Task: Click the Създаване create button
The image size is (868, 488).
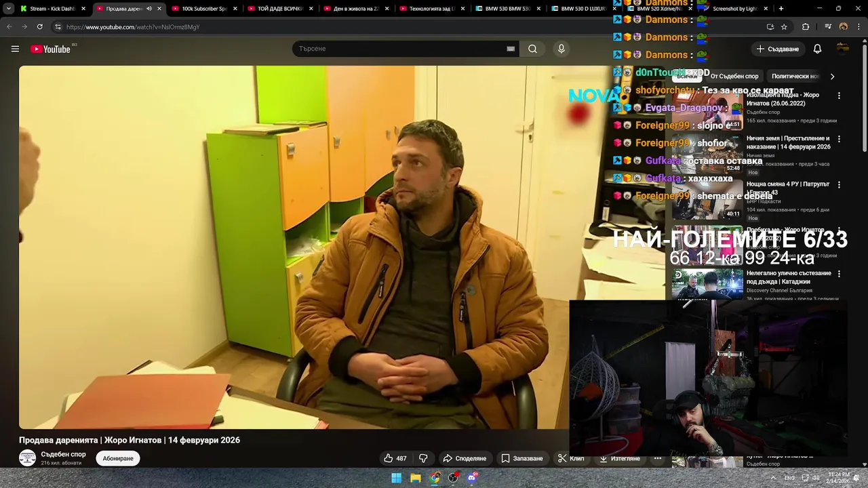Action: [778, 49]
